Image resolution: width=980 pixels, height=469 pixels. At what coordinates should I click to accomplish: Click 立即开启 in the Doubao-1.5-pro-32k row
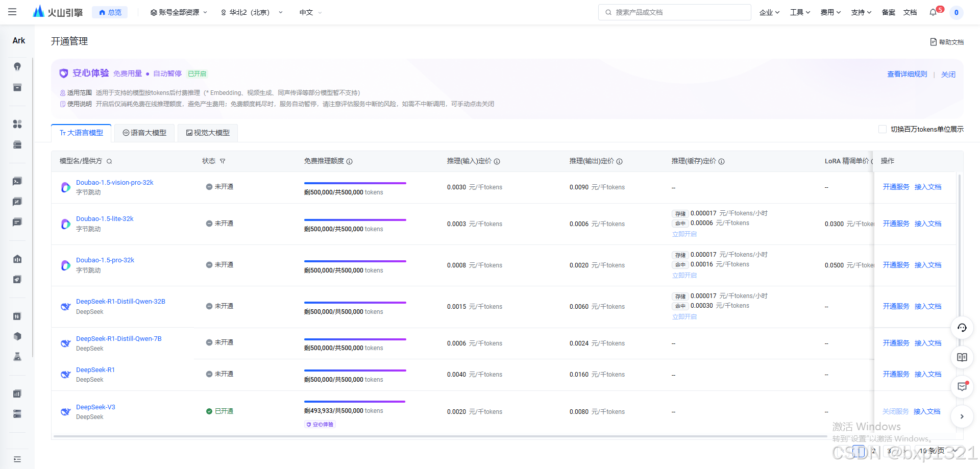point(684,275)
